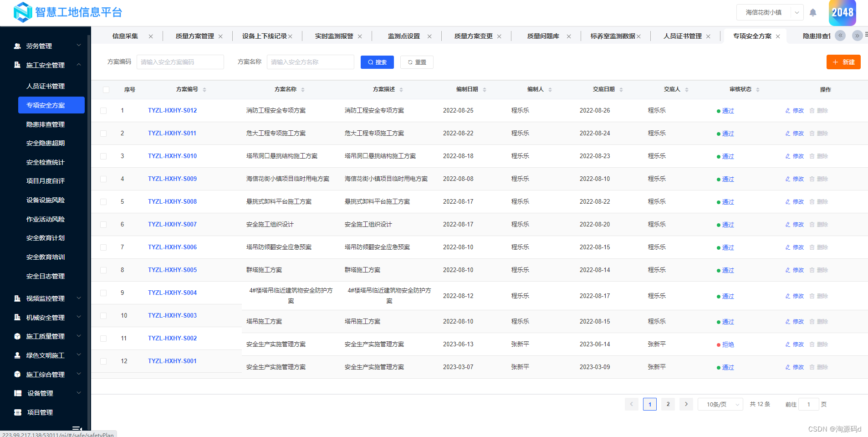Collapse the sidebar menu icon at bottom
Screen dimensions: 868x437
pyautogui.click(x=77, y=428)
